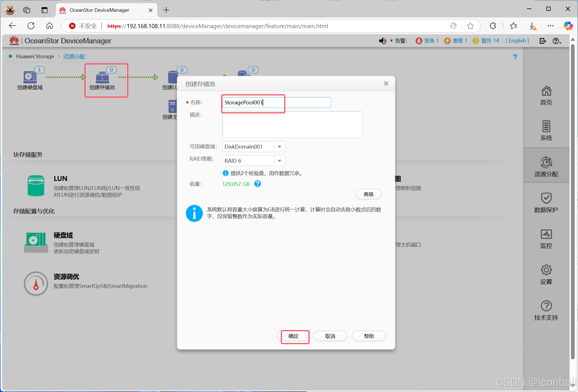Click the 资源分配 breadcrumb link

(74, 57)
